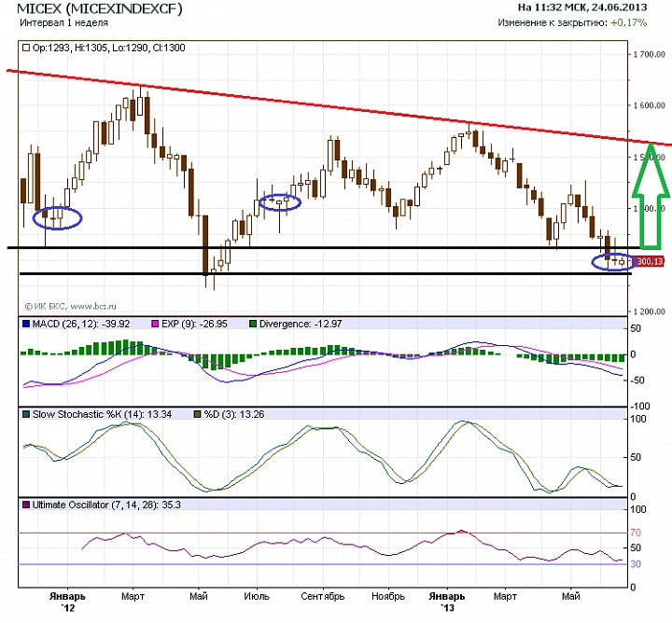Click the leftmost blue ellipse marker
The image size is (672, 623).
click(x=58, y=217)
